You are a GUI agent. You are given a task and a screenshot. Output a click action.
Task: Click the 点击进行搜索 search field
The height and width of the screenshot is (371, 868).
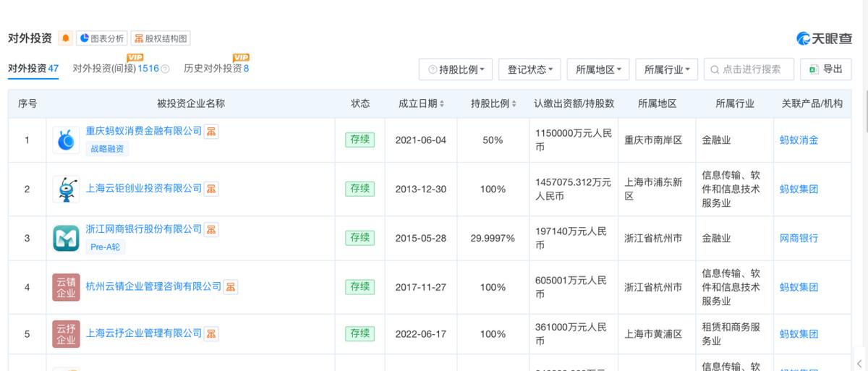(x=752, y=69)
